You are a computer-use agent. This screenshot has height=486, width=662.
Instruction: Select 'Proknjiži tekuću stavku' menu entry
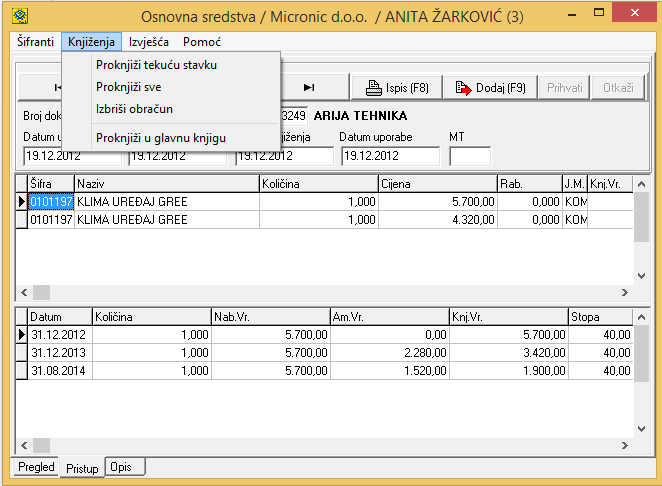coord(156,65)
